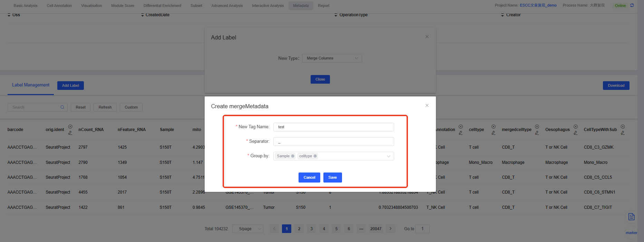The height and width of the screenshot is (242, 644).
Task: Remove the celltype tag from Group.by
Action: (315, 156)
